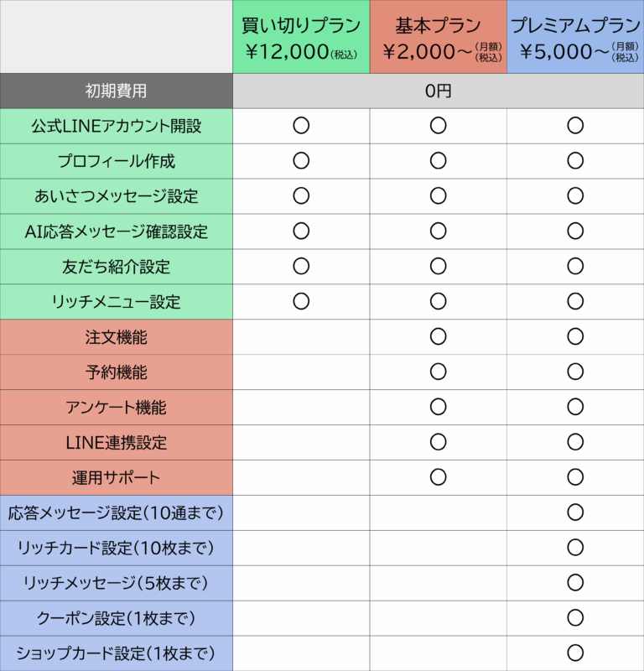
Task: Click 予約機能 circle under プレミアムプラン
Action: [x=575, y=372]
